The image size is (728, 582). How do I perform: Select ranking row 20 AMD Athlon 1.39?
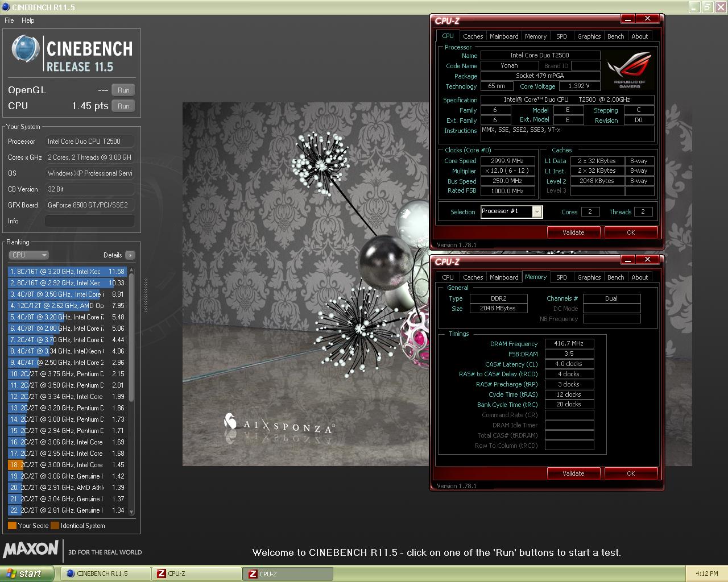(67, 488)
